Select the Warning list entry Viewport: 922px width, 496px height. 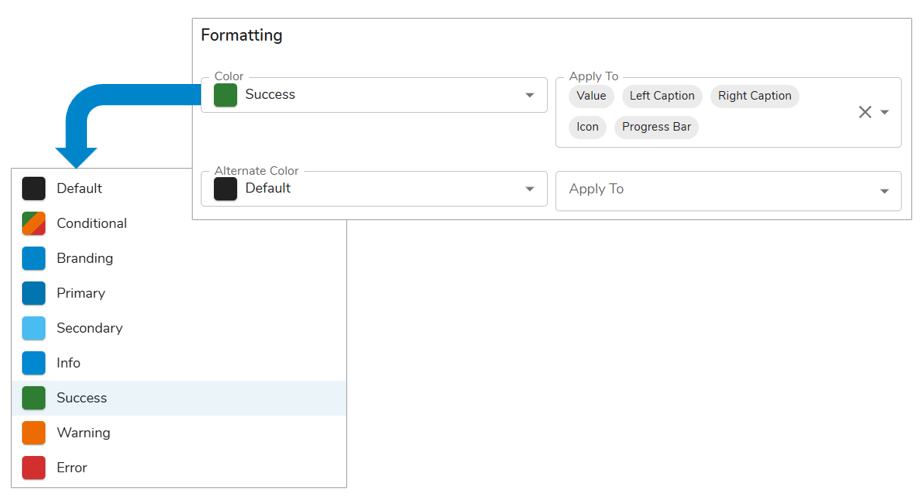[83, 433]
